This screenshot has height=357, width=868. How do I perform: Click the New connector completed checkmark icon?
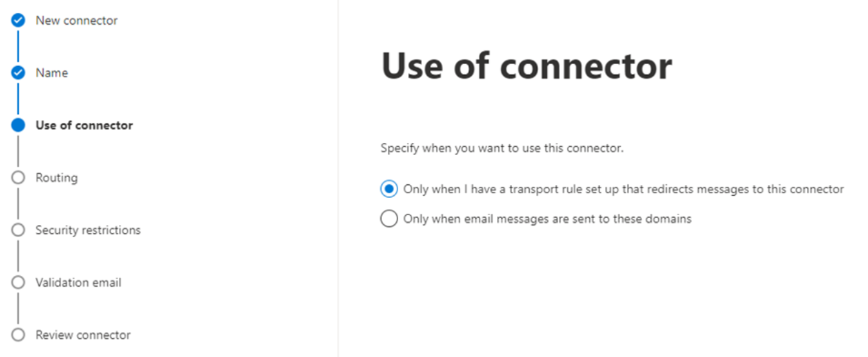coord(18,21)
